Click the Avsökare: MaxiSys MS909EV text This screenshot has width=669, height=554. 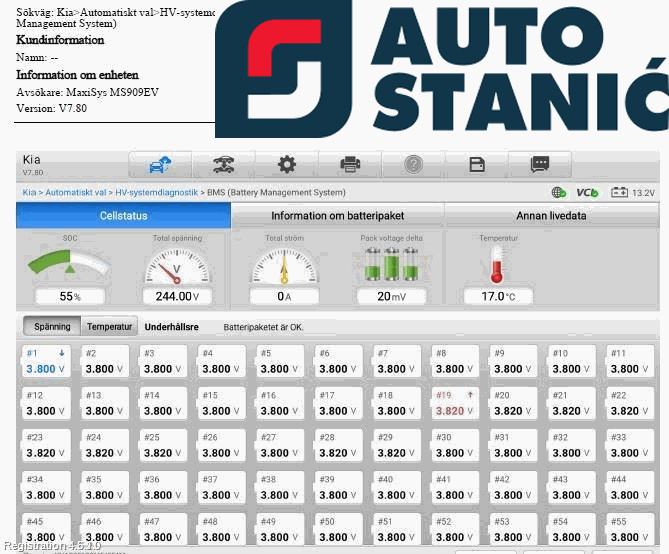87,92
